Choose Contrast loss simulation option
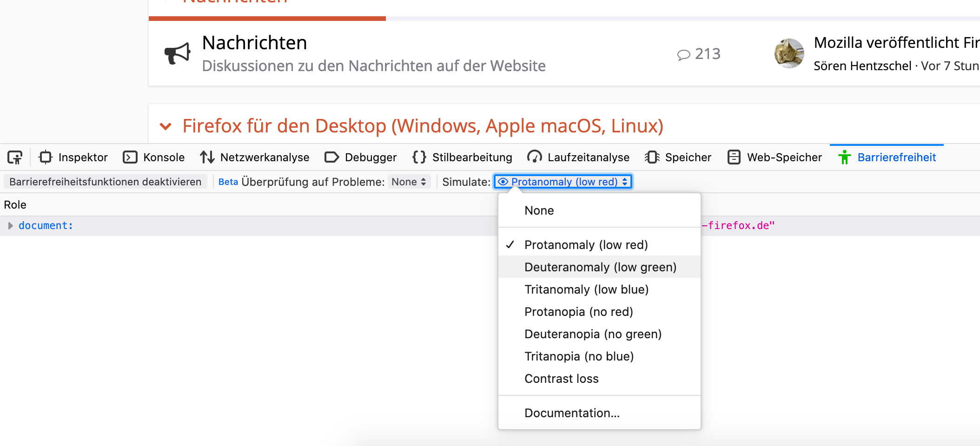 [x=561, y=379]
